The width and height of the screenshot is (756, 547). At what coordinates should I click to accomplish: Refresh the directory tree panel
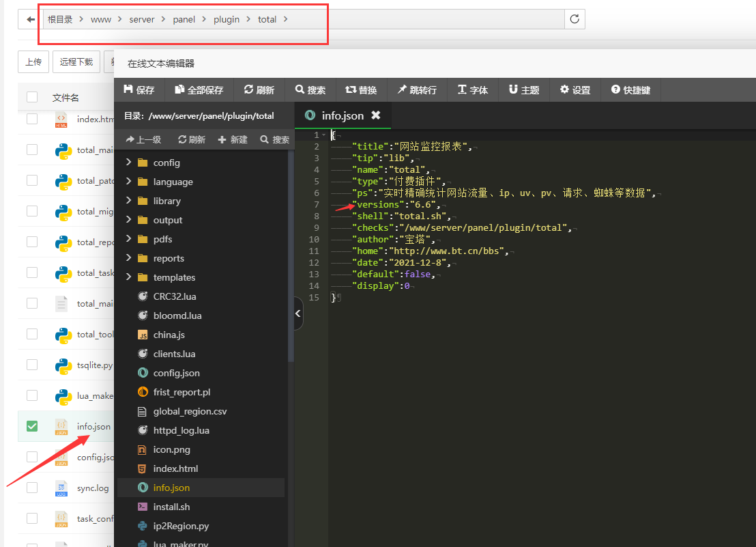[x=192, y=139]
